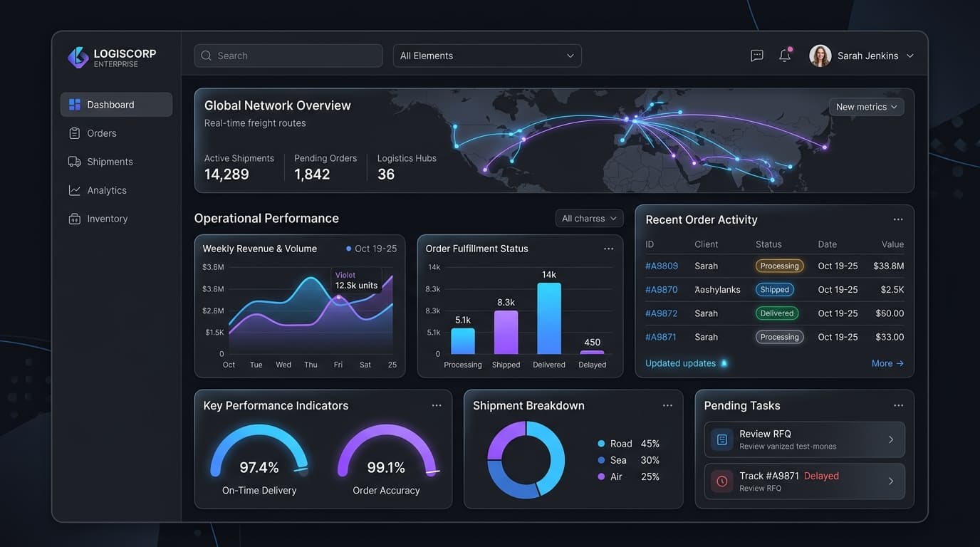Click the Shipment Breakdown donut chart
The width and height of the screenshot is (980, 547).
(x=526, y=459)
